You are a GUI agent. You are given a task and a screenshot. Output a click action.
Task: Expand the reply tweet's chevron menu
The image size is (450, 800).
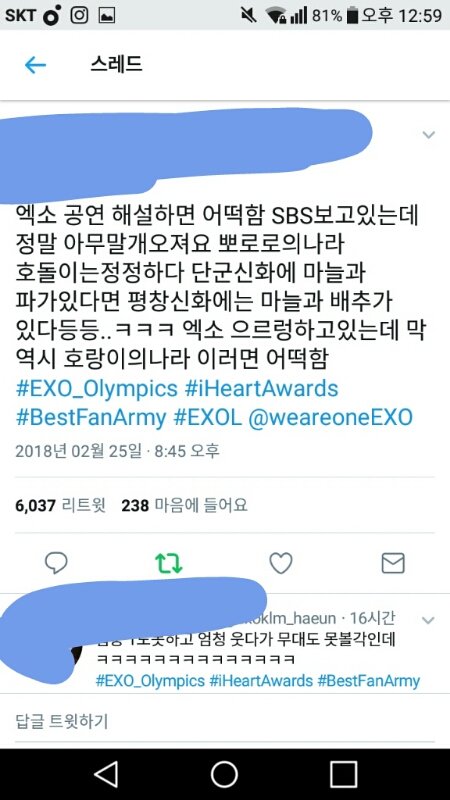[429, 620]
